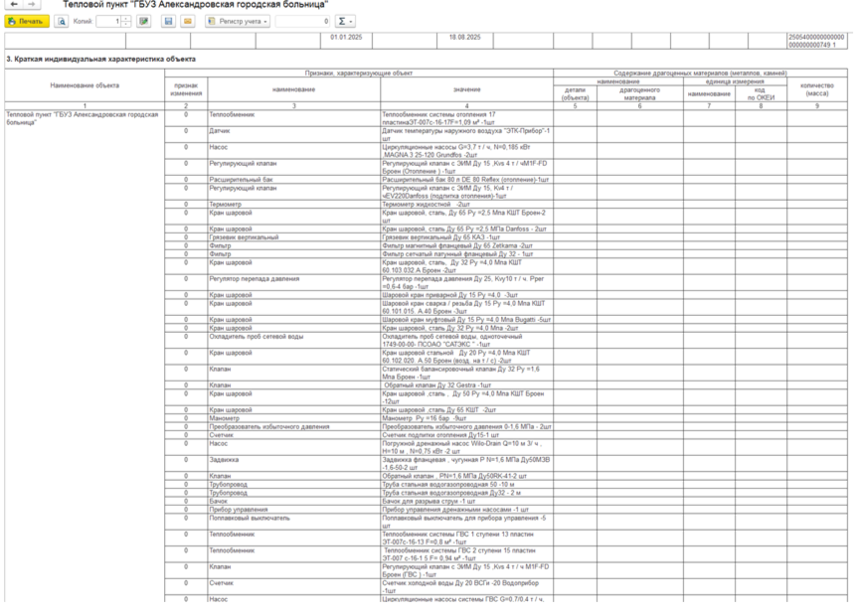Select the first Теплообменник row cell

[293, 118]
